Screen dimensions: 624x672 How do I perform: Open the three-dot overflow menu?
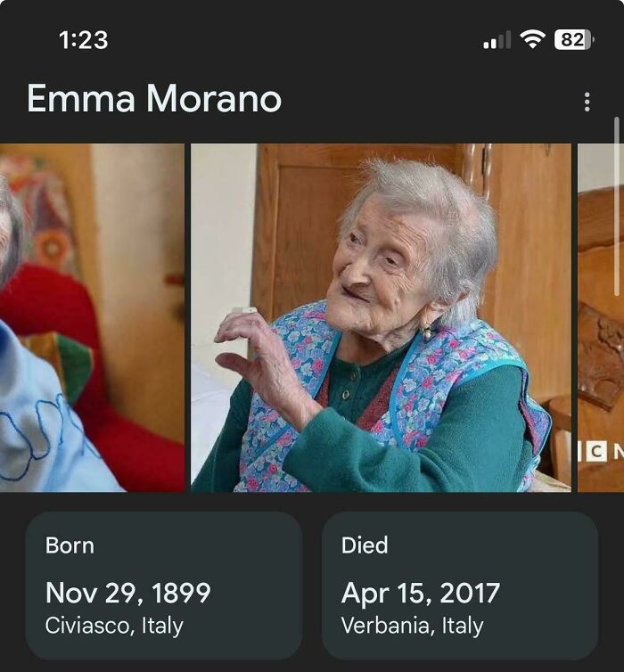587,102
